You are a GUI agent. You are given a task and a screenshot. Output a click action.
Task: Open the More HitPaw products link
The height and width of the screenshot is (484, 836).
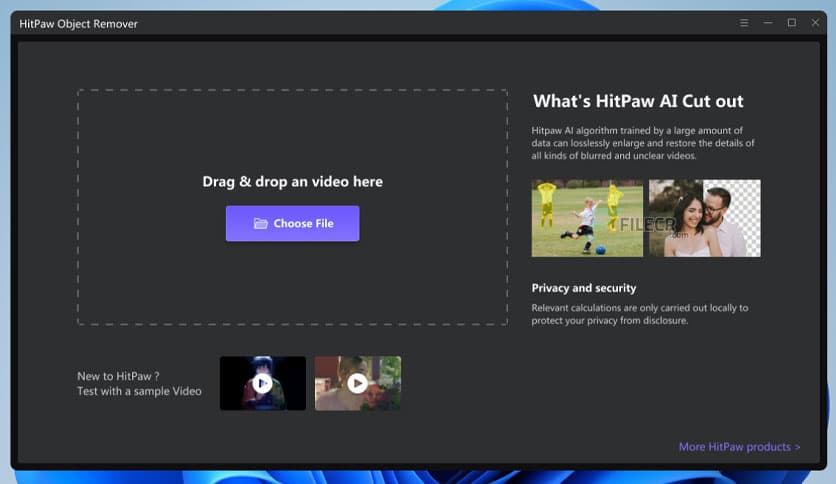point(739,447)
